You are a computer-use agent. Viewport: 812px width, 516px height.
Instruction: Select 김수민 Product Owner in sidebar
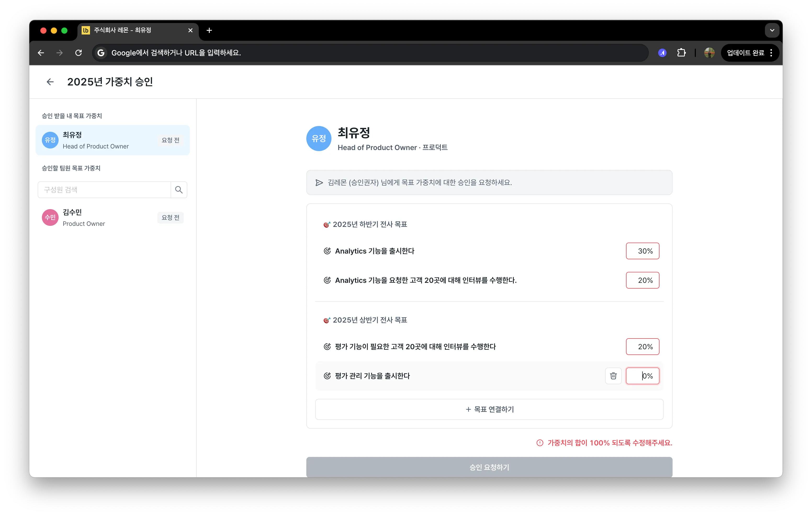coord(113,218)
